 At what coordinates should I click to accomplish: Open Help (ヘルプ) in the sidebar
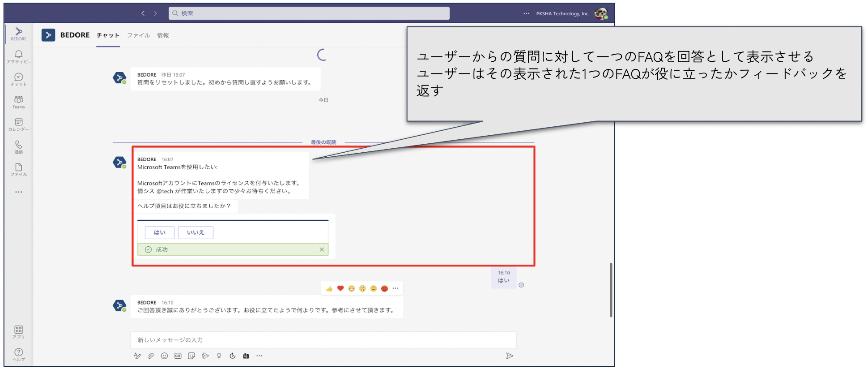[x=18, y=354]
